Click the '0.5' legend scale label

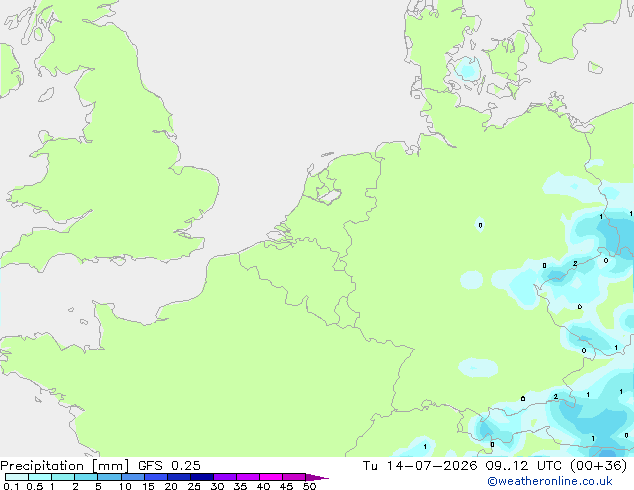(x=35, y=486)
